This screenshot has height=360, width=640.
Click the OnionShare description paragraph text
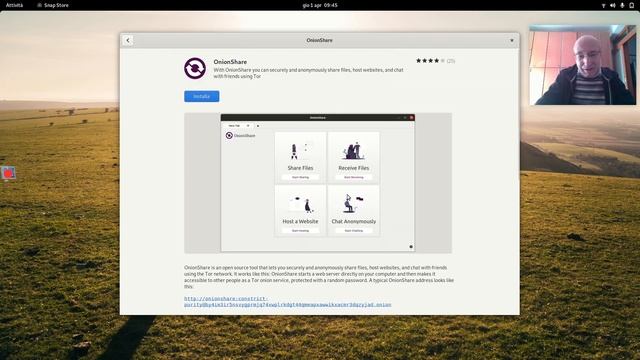click(x=319, y=277)
